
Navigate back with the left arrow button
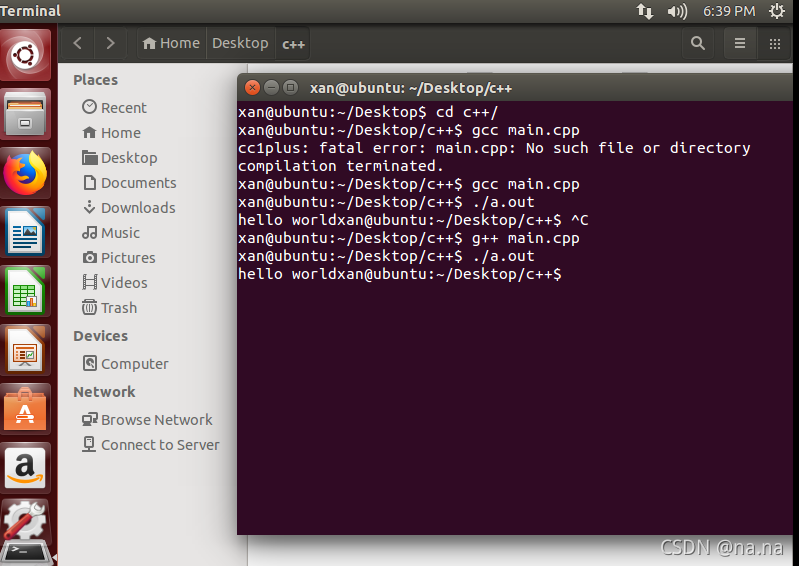click(x=77, y=43)
